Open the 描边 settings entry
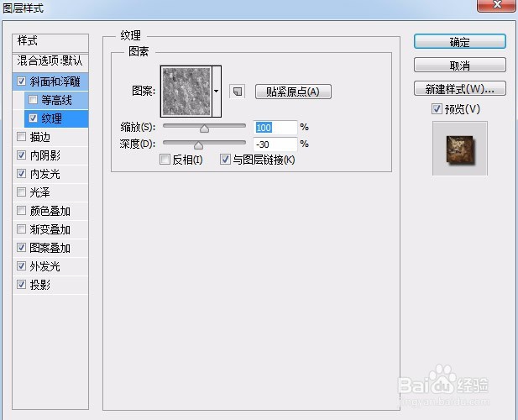The height and width of the screenshot is (420, 518). click(x=40, y=137)
